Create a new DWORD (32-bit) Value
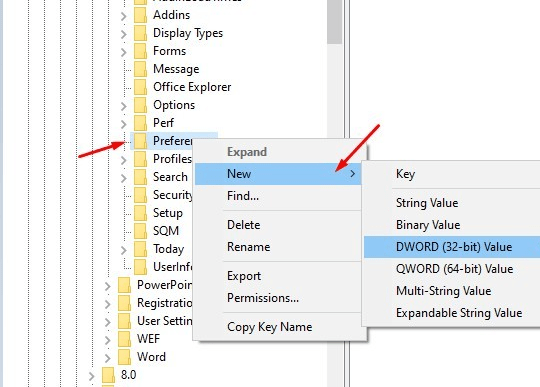540x387 pixels. point(452,247)
